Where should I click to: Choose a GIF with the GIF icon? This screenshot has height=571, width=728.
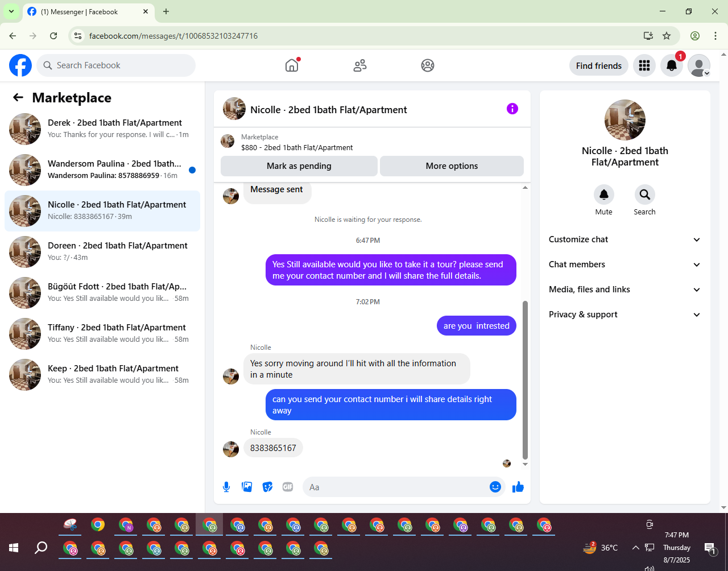(x=288, y=487)
